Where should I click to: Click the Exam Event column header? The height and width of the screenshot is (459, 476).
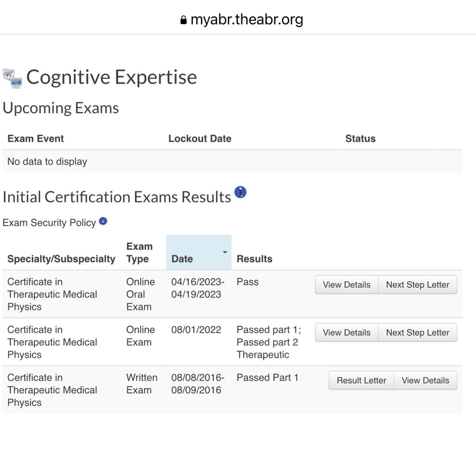pos(36,138)
